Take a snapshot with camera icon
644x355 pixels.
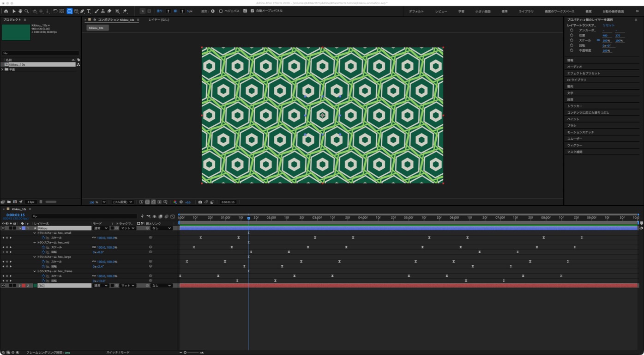(200, 202)
